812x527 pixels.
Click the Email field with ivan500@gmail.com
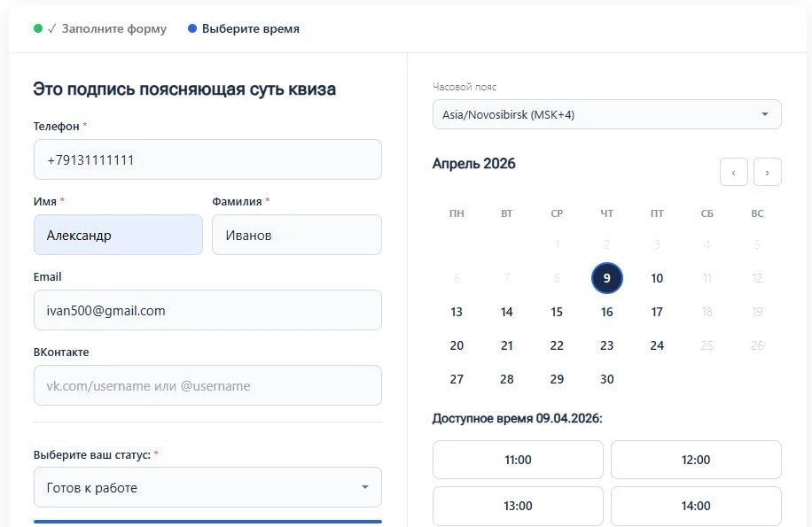click(207, 310)
